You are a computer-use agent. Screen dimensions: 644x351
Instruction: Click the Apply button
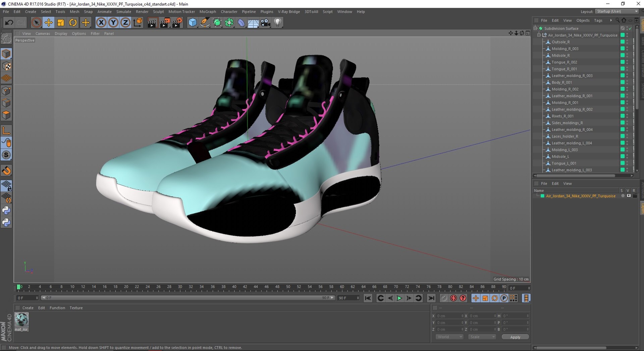tap(515, 337)
